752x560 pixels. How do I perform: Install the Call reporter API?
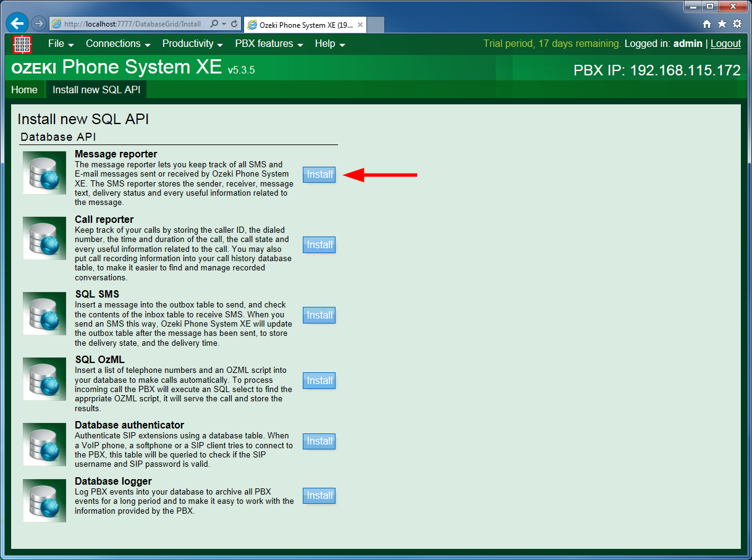pos(319,245)
